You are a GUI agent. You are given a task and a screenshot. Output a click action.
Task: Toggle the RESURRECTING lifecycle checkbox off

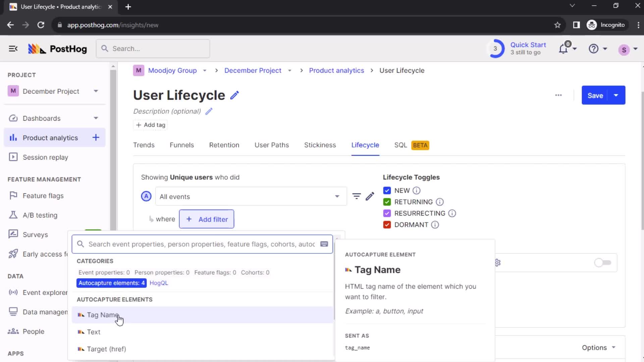point(387,214)
